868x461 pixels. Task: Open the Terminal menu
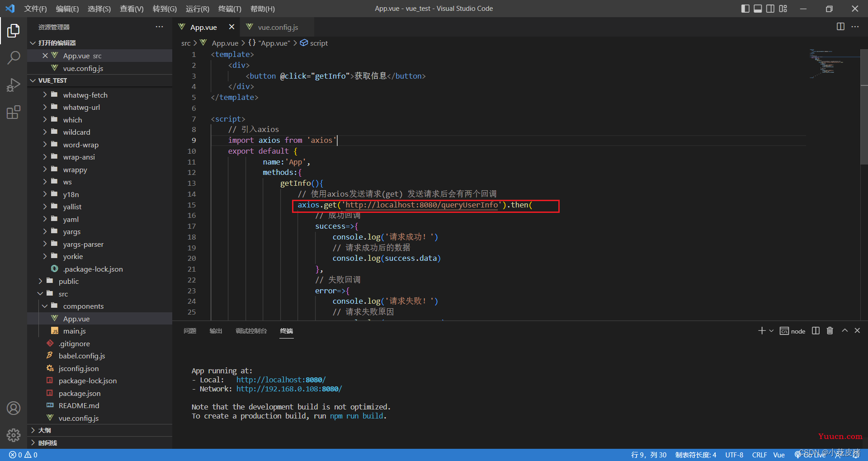[x=230, y=9]
